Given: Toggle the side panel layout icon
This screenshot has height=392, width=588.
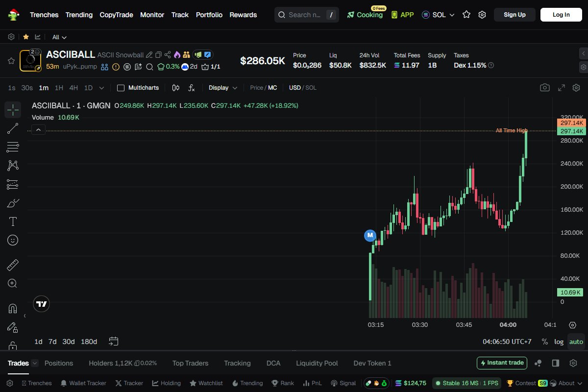Looking at the screenshot, I should 556,363.
